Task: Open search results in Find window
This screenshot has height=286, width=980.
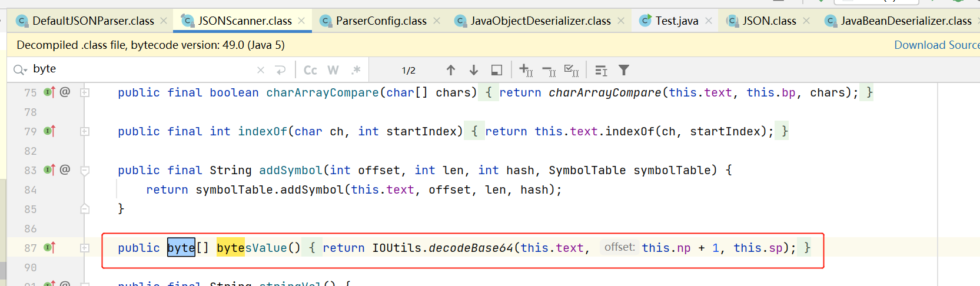Action: (601, 71)
